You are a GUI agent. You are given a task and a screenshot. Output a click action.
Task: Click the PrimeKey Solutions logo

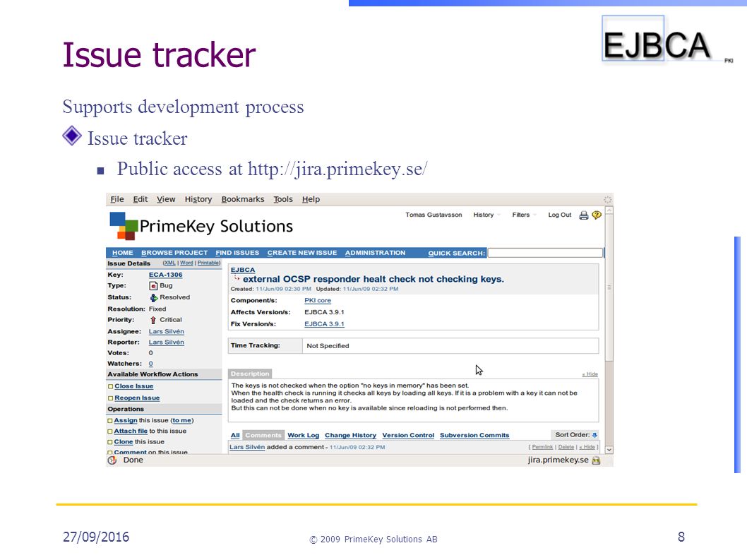click(201, 226)
